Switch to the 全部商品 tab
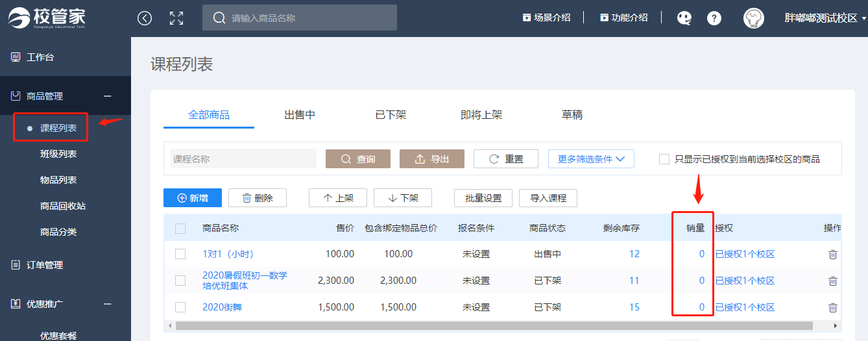868x341 pixels. (209, 115)
